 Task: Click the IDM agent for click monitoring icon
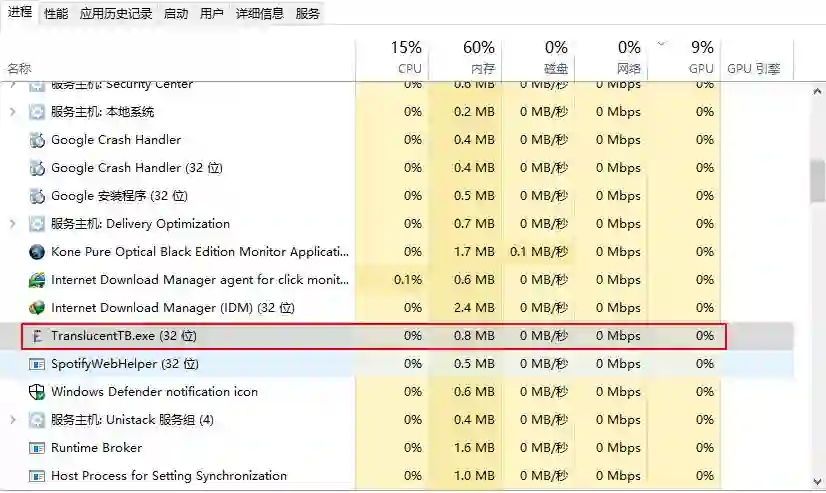coord(38,280)
